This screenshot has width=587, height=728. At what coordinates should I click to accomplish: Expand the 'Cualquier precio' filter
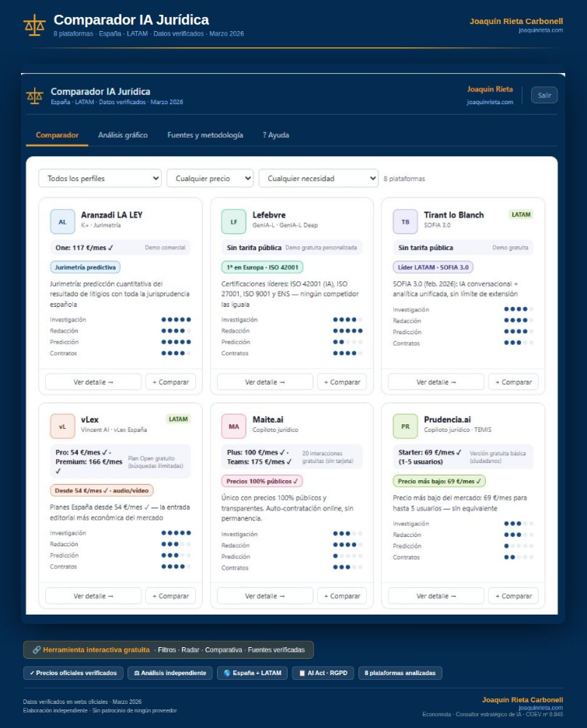pos(210,179)
